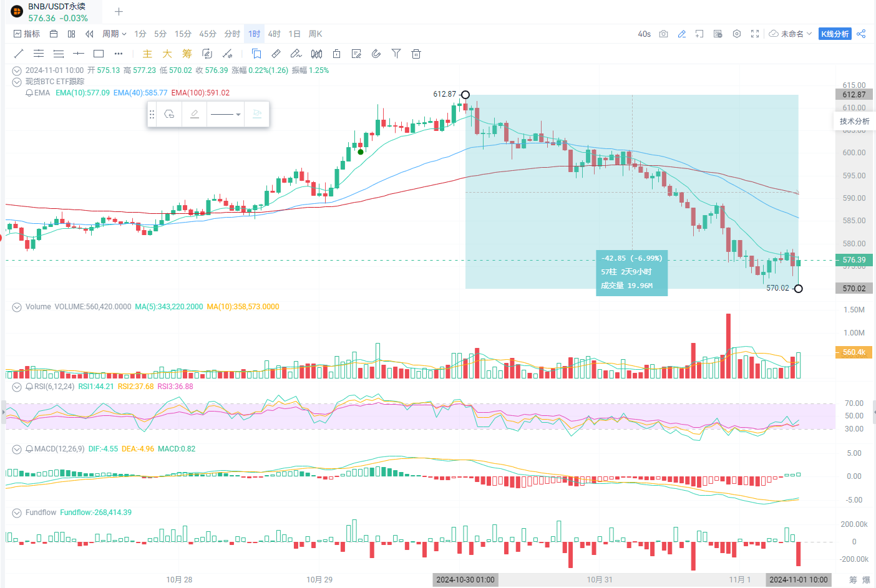876x588 pixels.
Task: Switch to the 周K weekly timeframe
Action: [316, 34]
